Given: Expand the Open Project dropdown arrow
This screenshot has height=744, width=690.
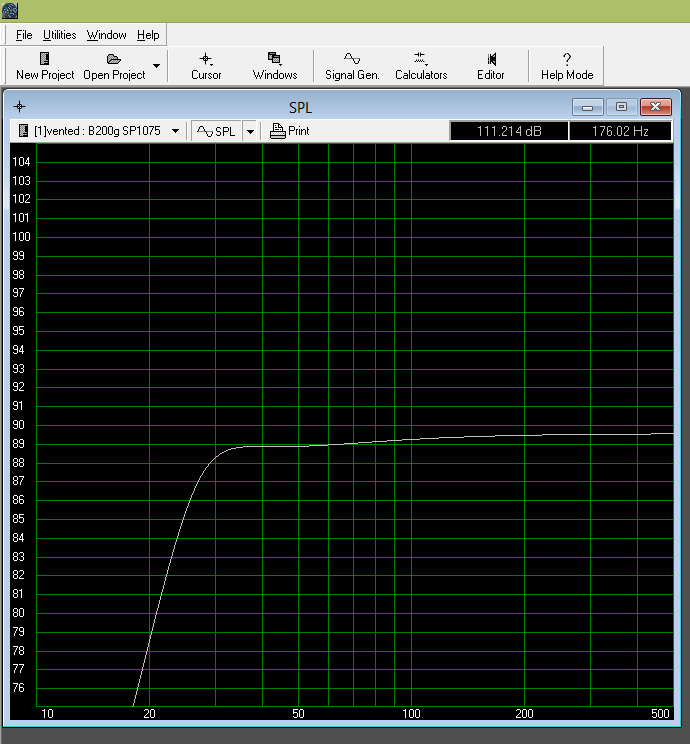Looking at the screenshot, I should [x=156, y=66].
